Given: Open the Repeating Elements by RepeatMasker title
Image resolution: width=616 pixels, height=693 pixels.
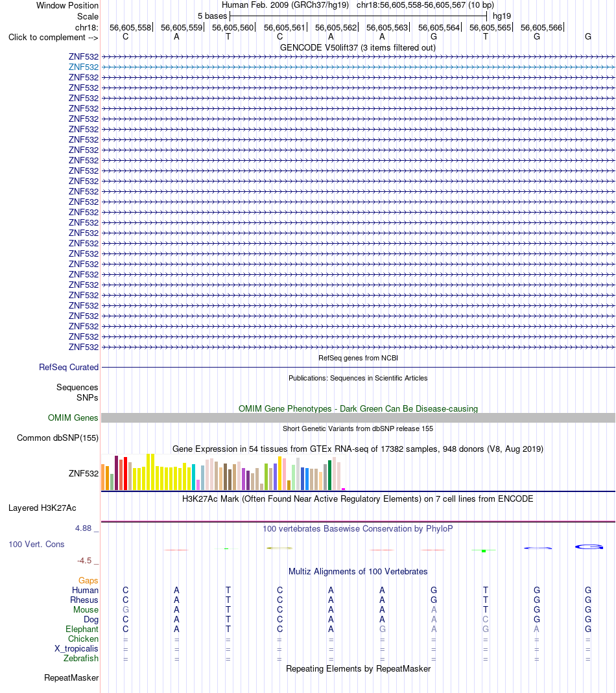Looking at the screenshot, I should (358, 669).
